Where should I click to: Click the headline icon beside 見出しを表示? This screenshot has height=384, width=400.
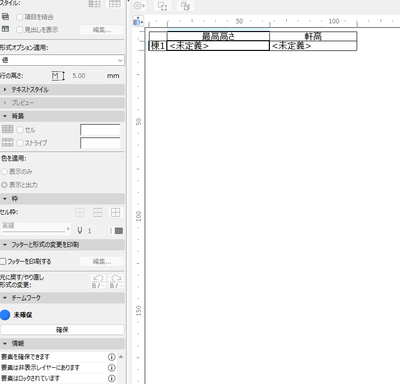pyautogui.click(x=5, y=29)
